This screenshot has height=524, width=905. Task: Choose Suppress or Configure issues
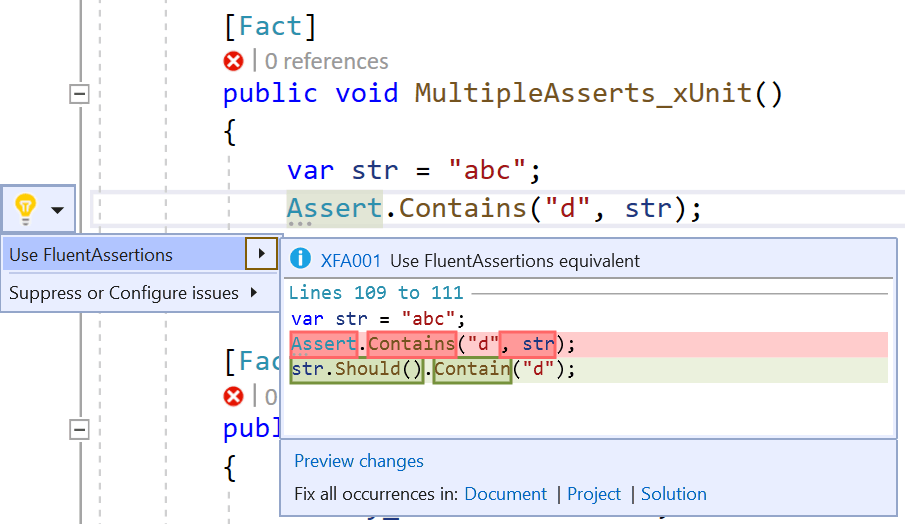[123, 293]
